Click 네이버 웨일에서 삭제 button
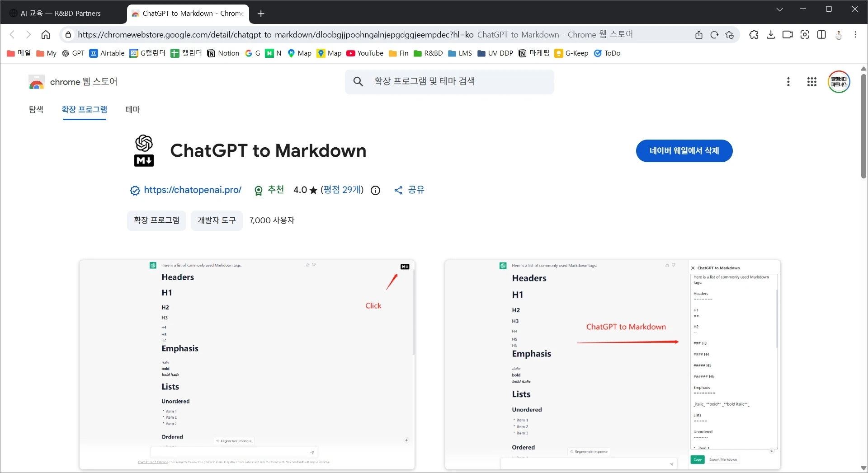This screenshot has width=868, height=473. pyautogui.click(x=684, y=151)
